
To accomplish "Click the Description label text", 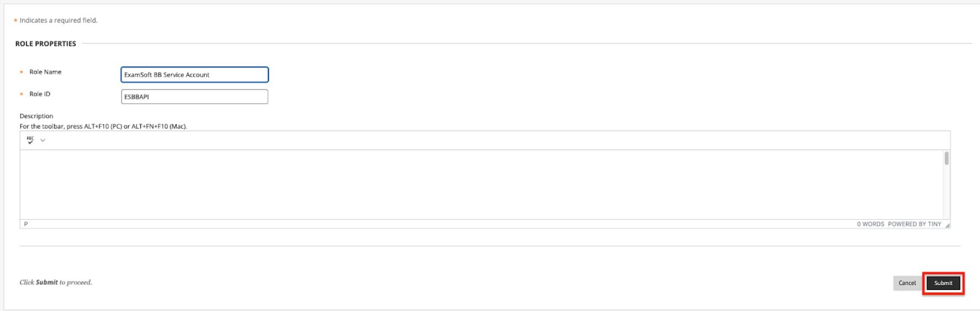I will 36,116.
